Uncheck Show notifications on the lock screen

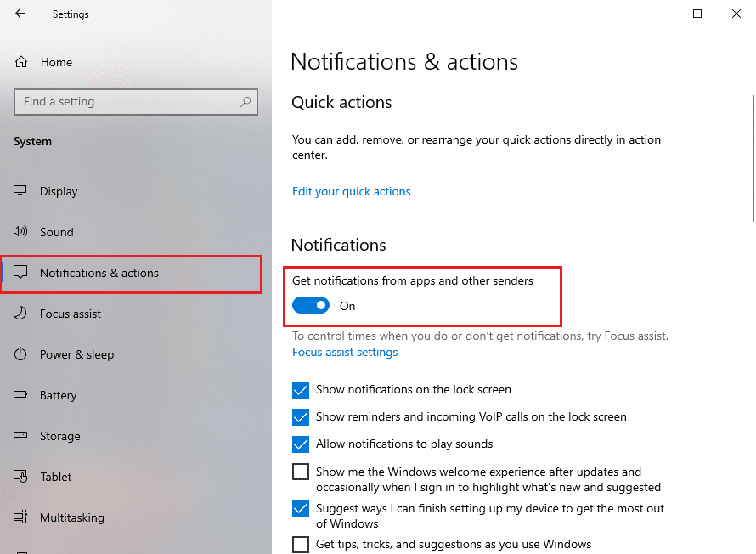301,390
